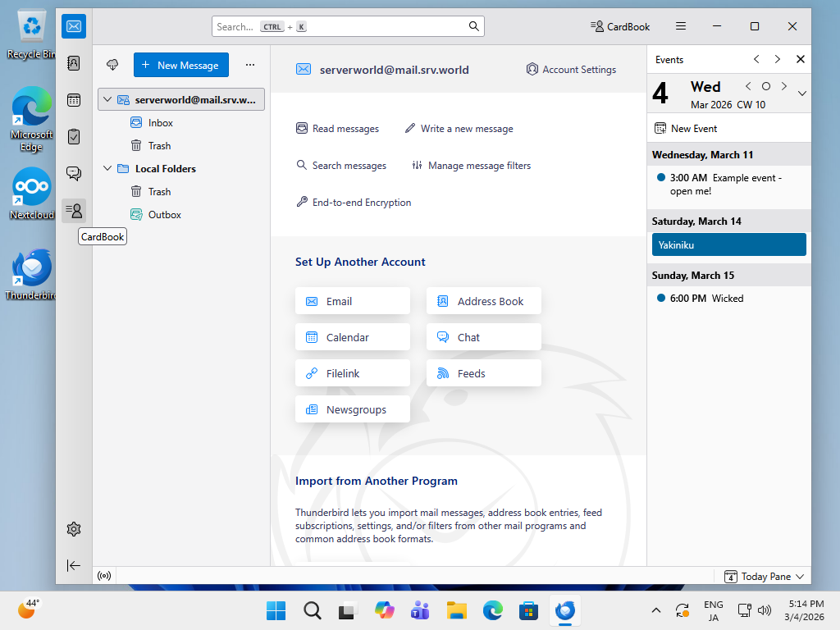Click the online/offline status icon

tap(104, 576)
